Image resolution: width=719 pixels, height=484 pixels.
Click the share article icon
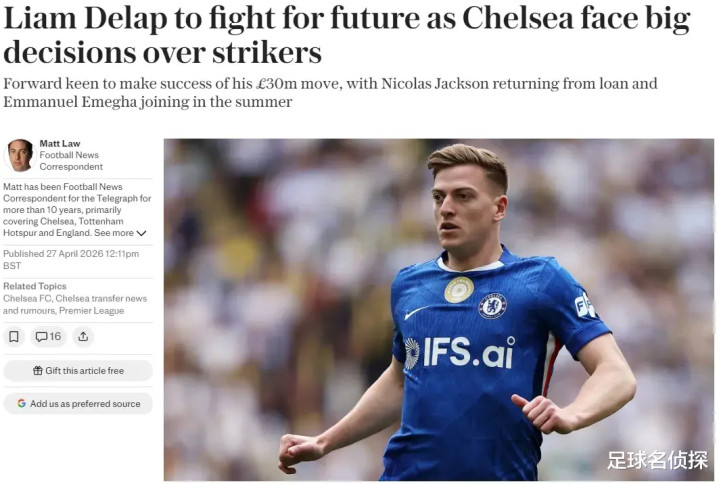(x=83, y=337)
